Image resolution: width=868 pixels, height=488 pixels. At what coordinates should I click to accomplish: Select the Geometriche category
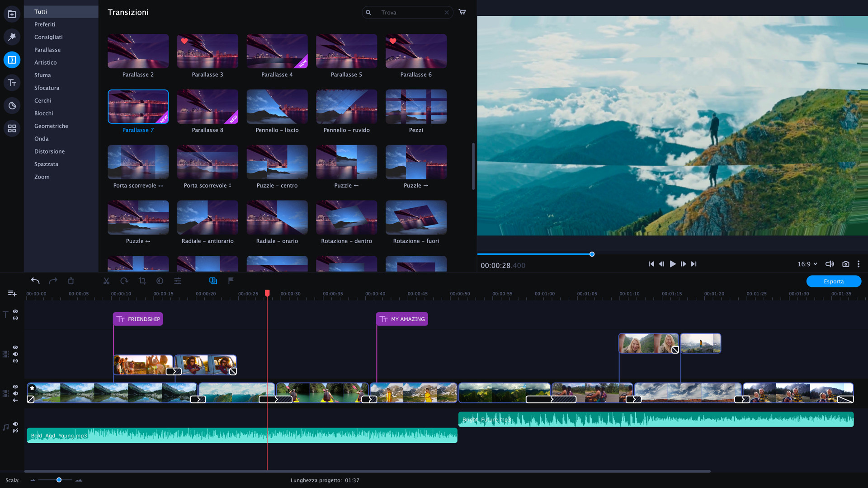tap(51, 126)
